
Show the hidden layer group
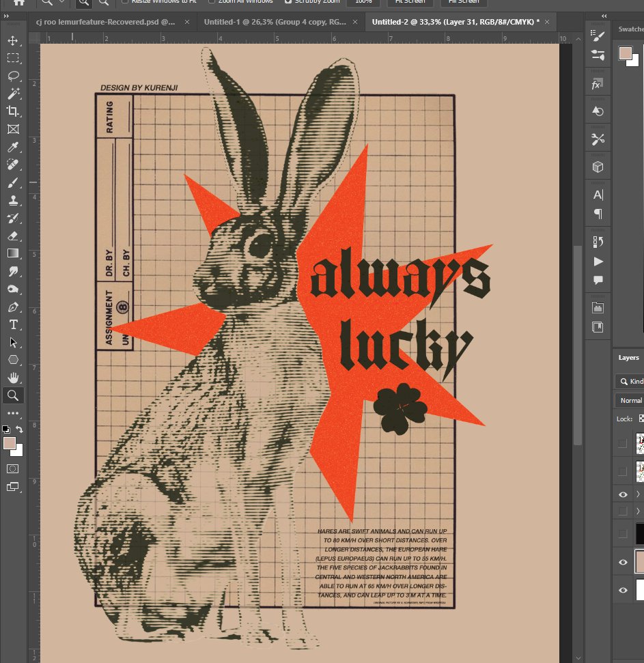click(x=622, y=511)
